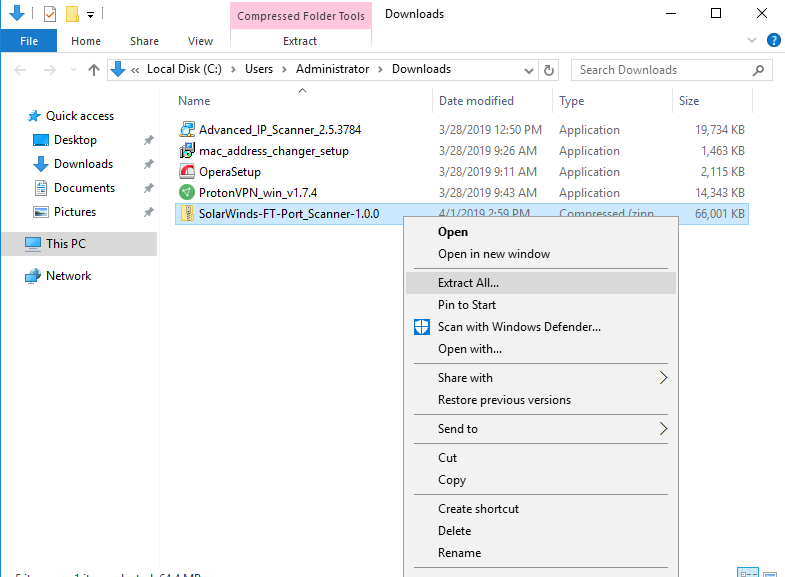Select the Advanced_IP_Scanner_2.5.3784 file name
This screenshot has height=577, width=785.
[280, 130]
